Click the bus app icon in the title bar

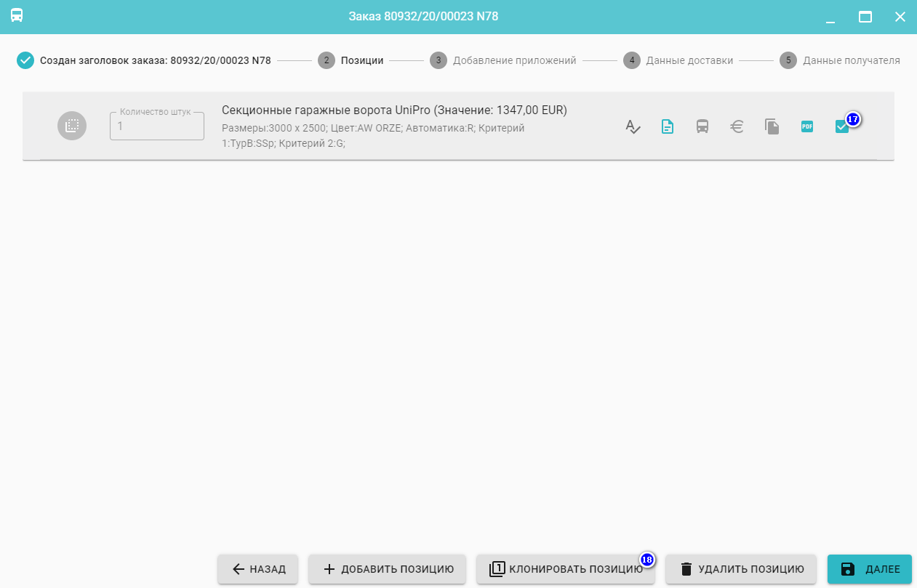tap(17, 16)
